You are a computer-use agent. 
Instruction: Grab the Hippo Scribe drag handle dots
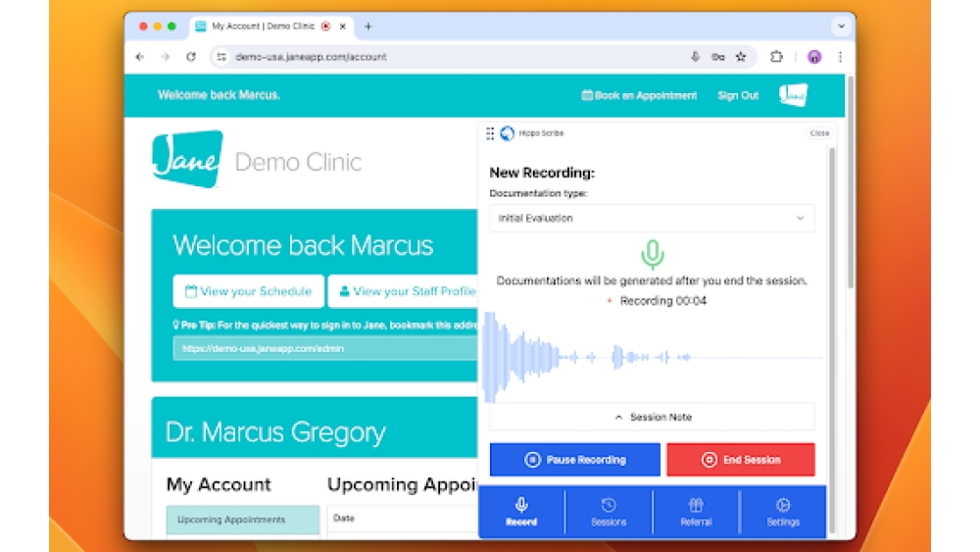490,133
